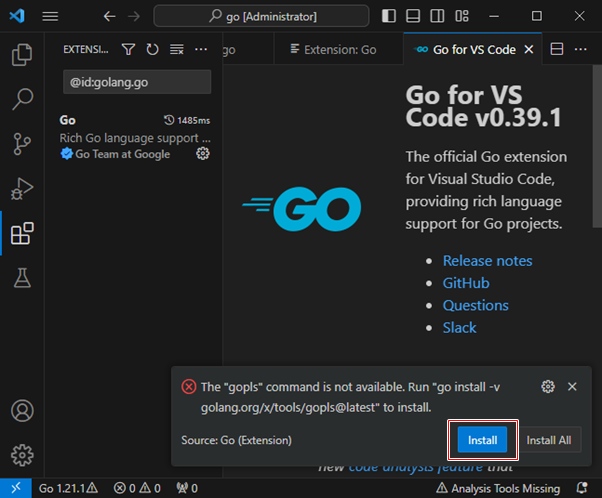Open the Extensions view icon
This screenshot has width=602, height=498.
point(22,233)
